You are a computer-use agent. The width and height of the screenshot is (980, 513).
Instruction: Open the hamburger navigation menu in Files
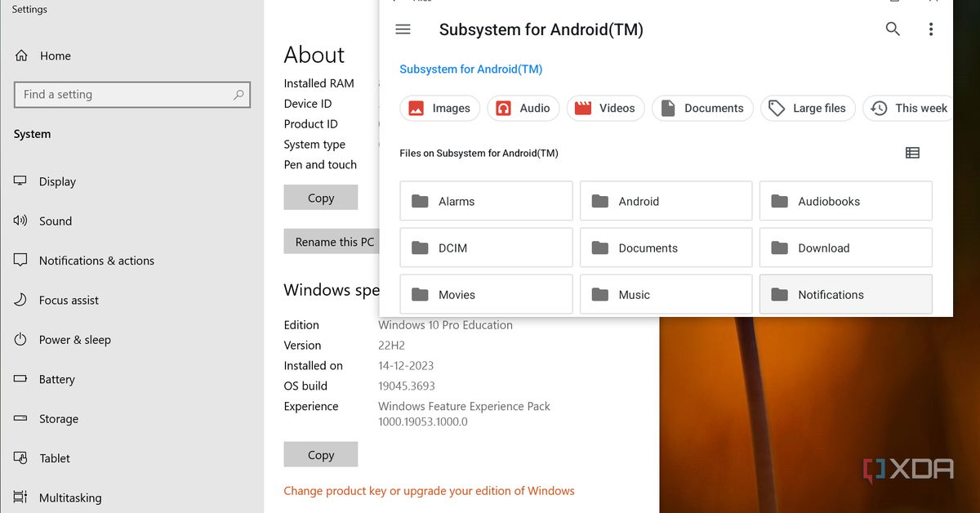pyautogui.click(x=403, y=29)
